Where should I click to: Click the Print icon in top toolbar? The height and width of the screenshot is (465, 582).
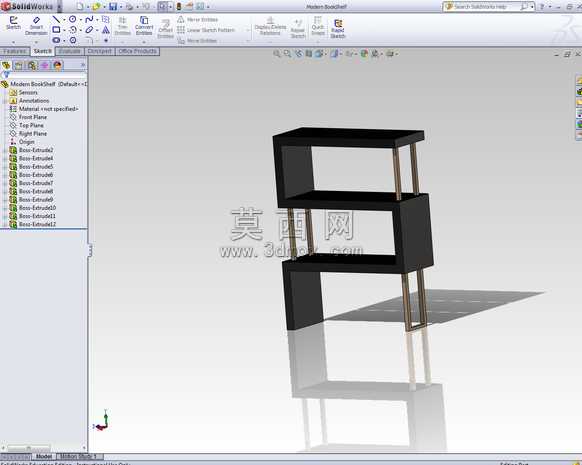[x=129, y=6]
